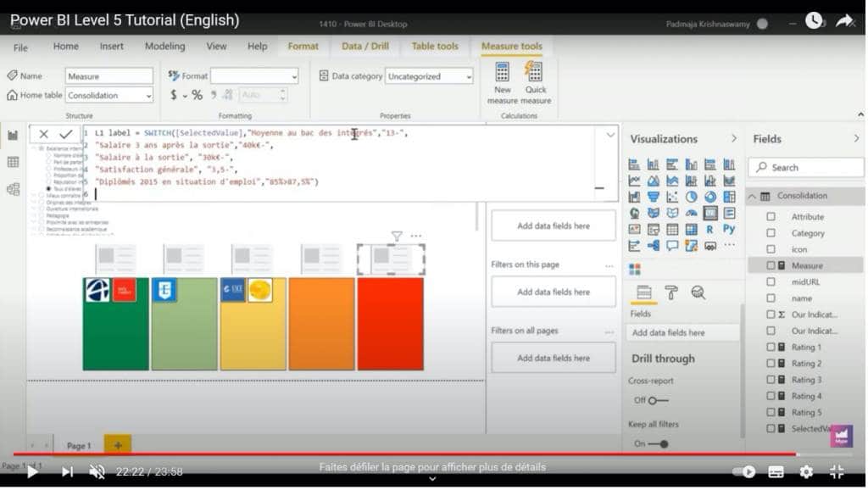The height and width of the screenshot is (490, 868).
Task: Switch to Report view in sidebar
Action: [13, 135]
